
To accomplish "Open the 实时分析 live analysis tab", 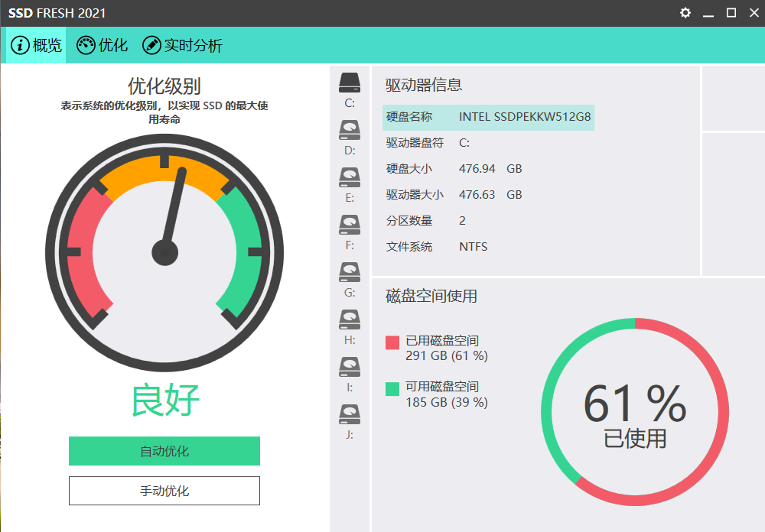I will [x=183, y=45].
